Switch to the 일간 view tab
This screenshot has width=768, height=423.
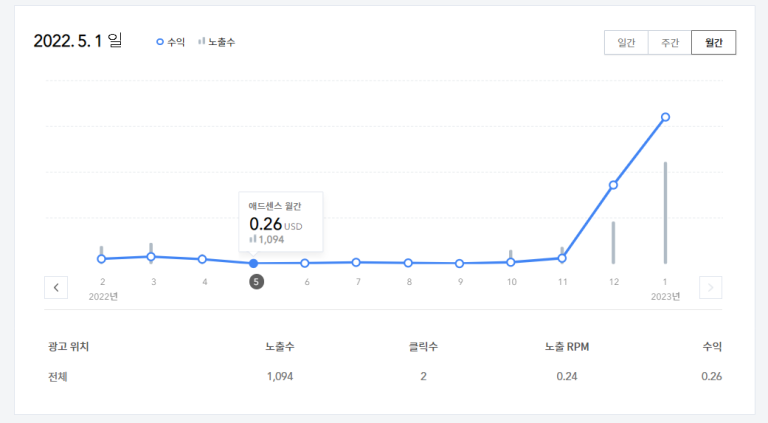[626, 43]
